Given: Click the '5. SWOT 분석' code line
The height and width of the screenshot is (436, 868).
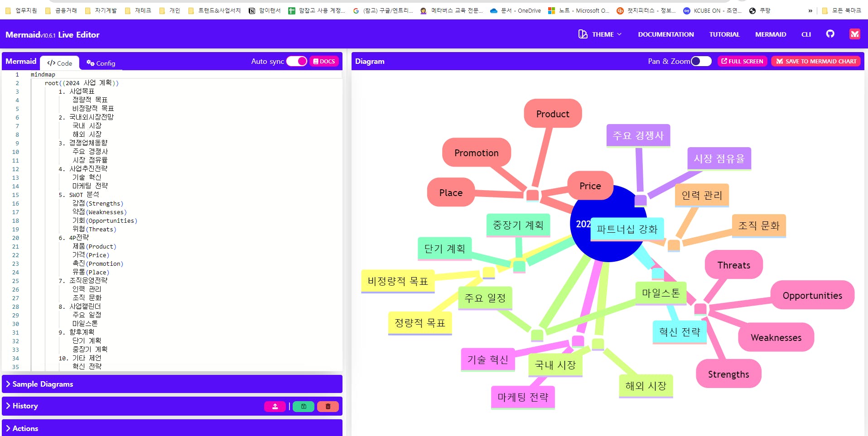Looking at the screenshot, I should (79, 195).
